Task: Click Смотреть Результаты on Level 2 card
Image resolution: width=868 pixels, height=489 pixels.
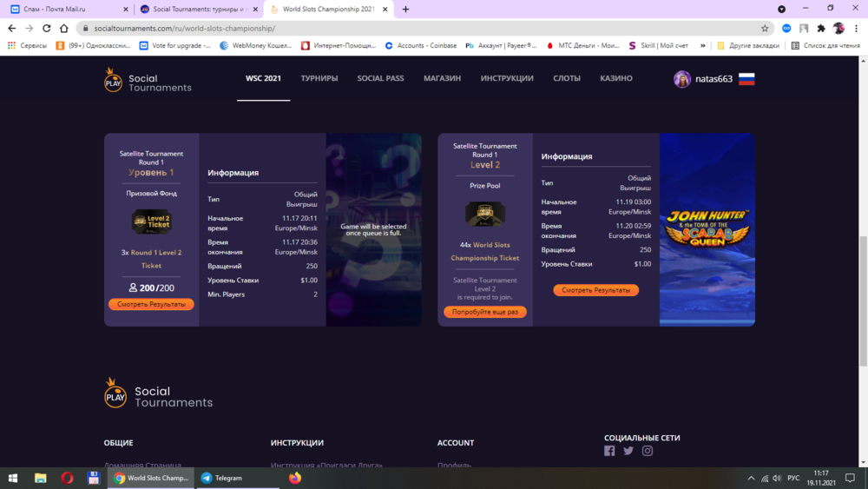Action: click(x=595, y=290)
